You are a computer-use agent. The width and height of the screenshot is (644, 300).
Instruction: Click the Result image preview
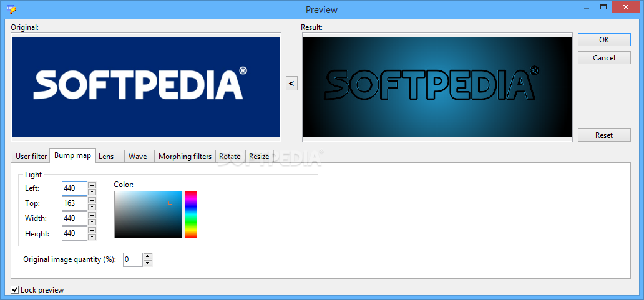437,87
